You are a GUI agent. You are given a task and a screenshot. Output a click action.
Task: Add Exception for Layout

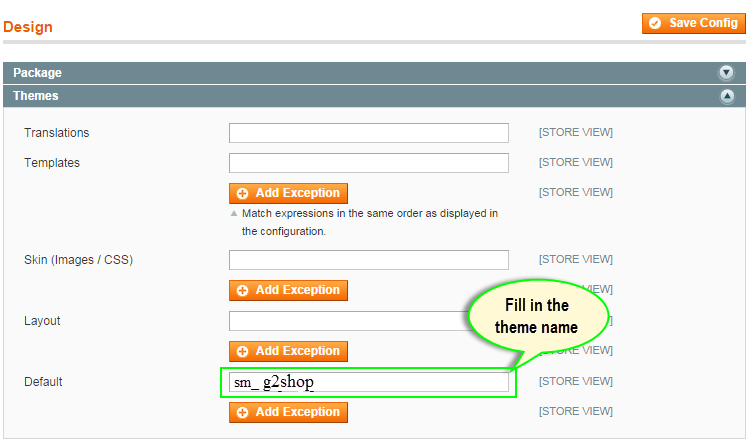(x=288, y=351)
